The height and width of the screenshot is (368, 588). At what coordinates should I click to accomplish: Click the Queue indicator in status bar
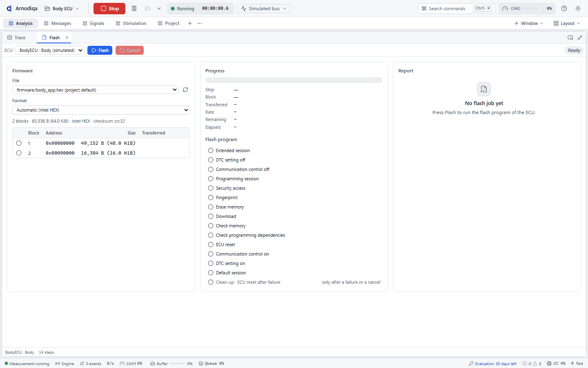click(212, 364)
